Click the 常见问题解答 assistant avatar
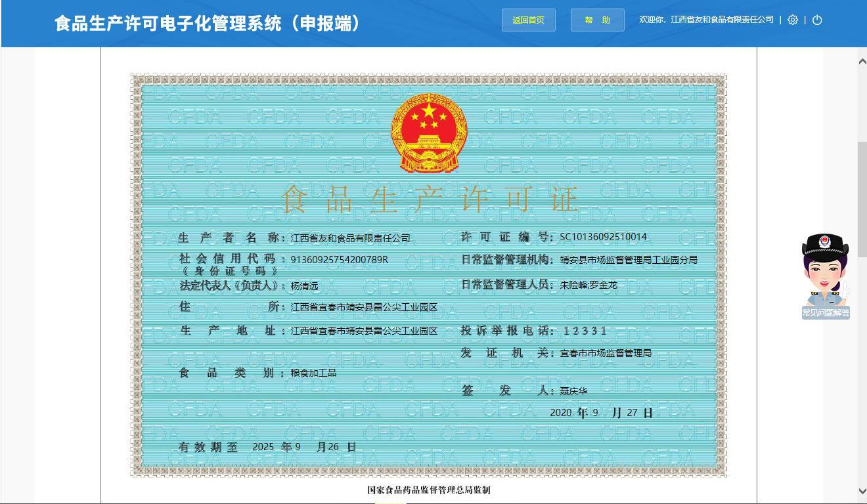Screen dimensions: 867x504 [x=826, y=276]
